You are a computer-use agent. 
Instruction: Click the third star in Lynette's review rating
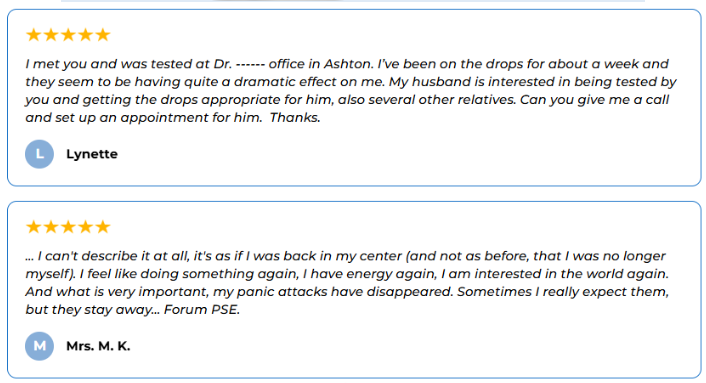(x=68, y=35)
